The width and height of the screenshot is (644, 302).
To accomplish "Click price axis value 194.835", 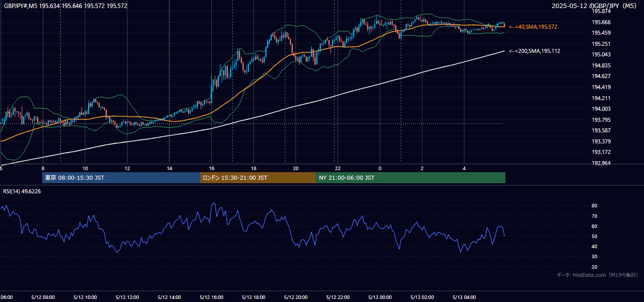I will [x=601, y=65].
